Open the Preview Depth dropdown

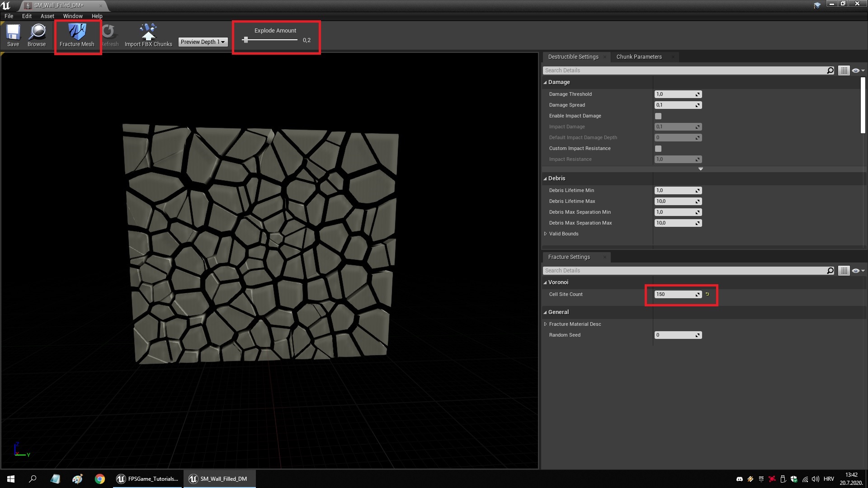203,42
